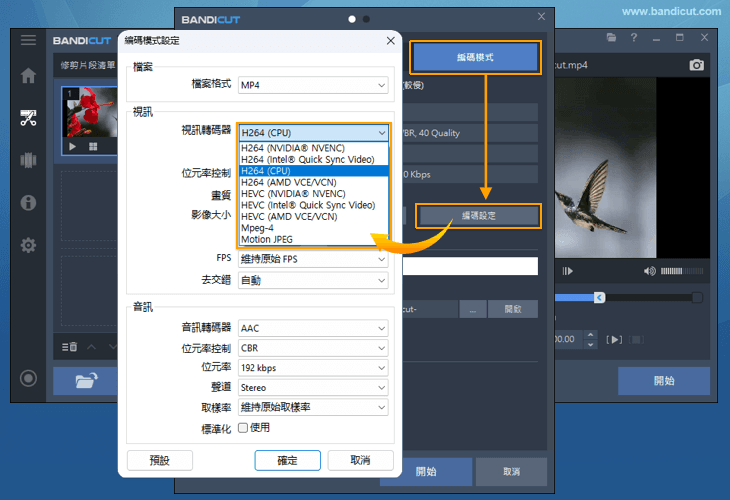The width and height of the screenshot is (730, 500).
Task: Select Motion JPEG codec option
Action: pyautogui.click(x=314, y=239)
